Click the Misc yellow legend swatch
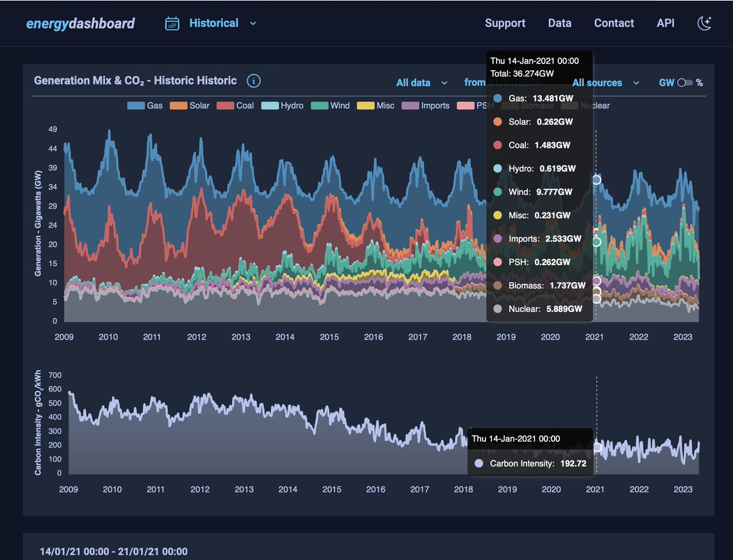The height and width of the screenshot is (560, 733). coord(365,106)
